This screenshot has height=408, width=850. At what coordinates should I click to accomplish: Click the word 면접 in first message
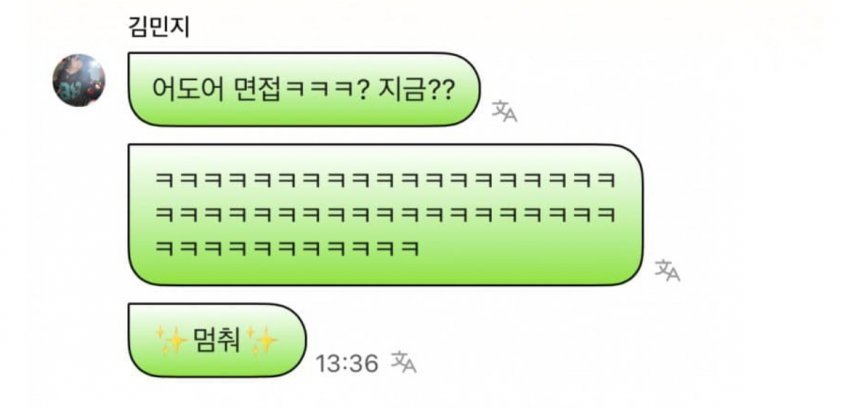[258, 90]
